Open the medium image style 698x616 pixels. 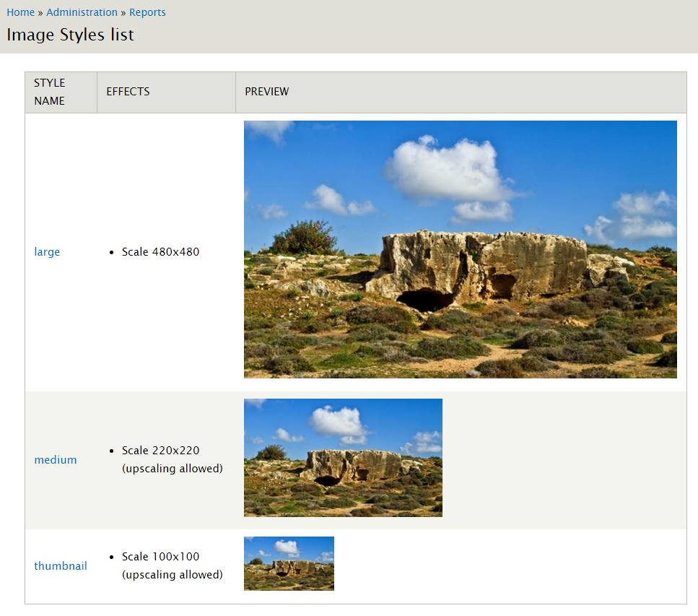(x=56, y=459)
